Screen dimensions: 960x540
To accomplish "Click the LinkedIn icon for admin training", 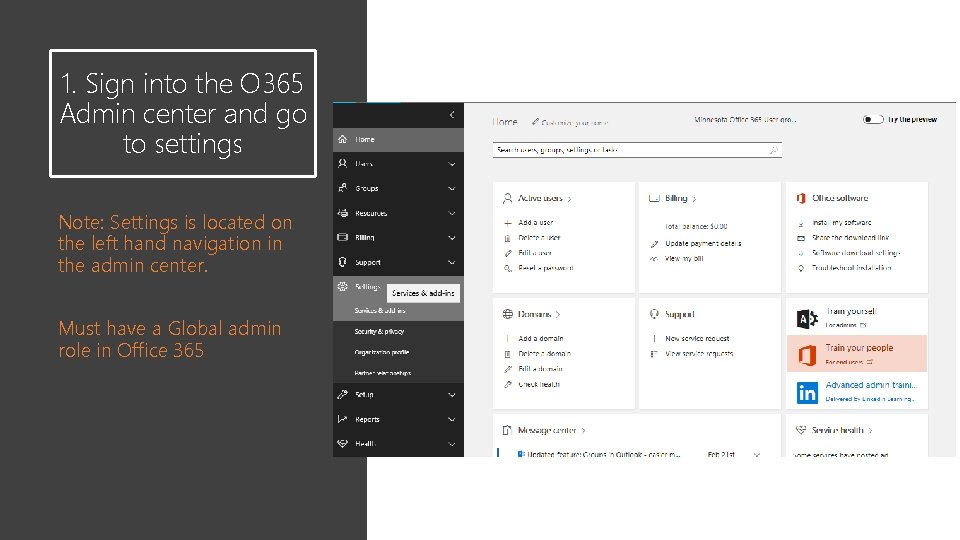I will click(807, 392).
